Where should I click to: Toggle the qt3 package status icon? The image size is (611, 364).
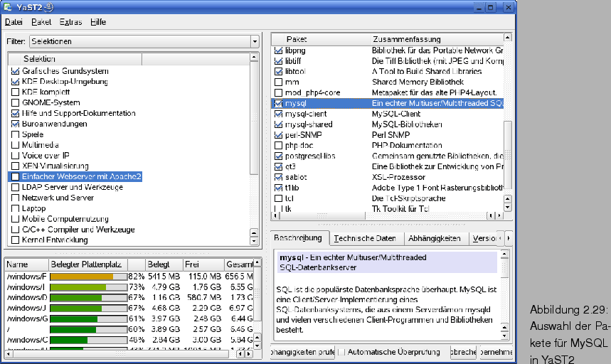coord(278,166)
